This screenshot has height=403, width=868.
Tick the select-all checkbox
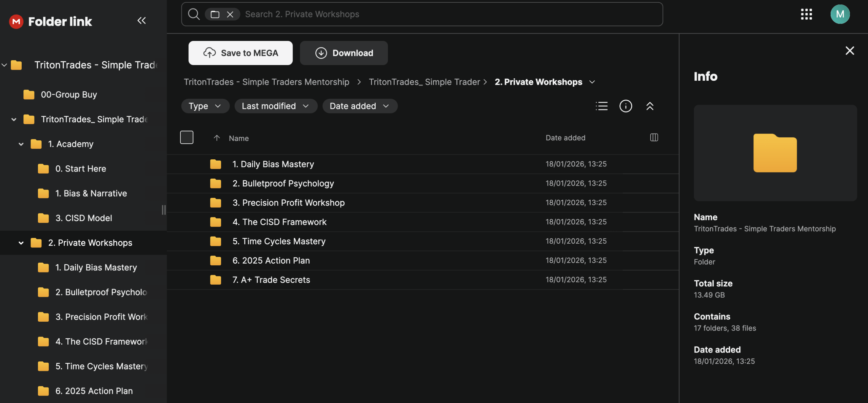coord(186,137)
